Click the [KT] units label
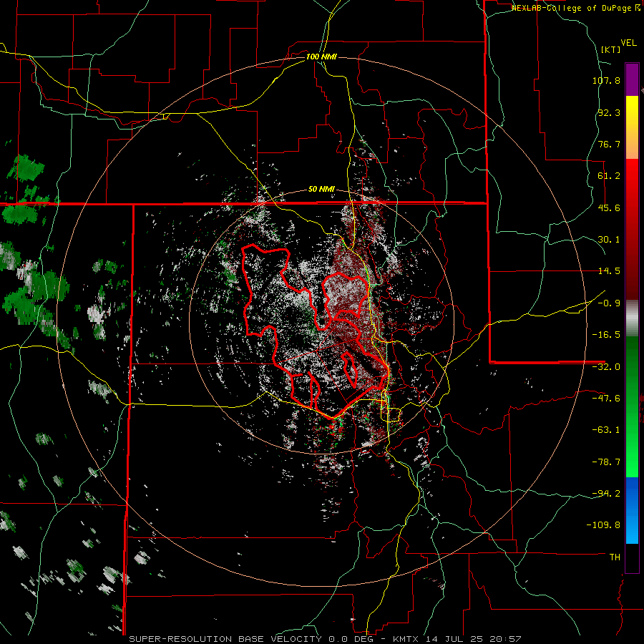This screenshot has height=644, width=644. pyautogui.click(x=610, y=49)
